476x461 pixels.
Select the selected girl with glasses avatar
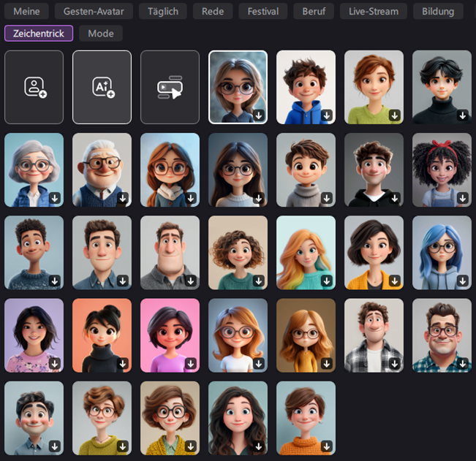(238, 87)
